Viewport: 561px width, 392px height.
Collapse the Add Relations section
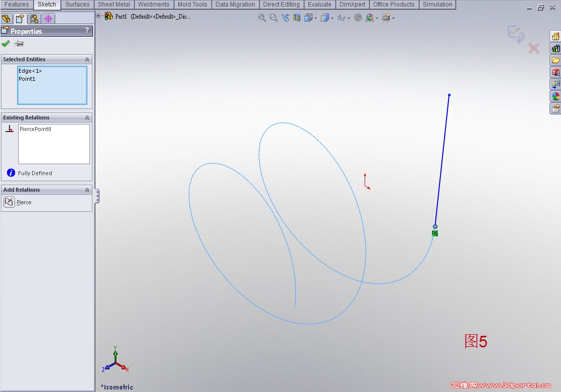tap(87, 190)
